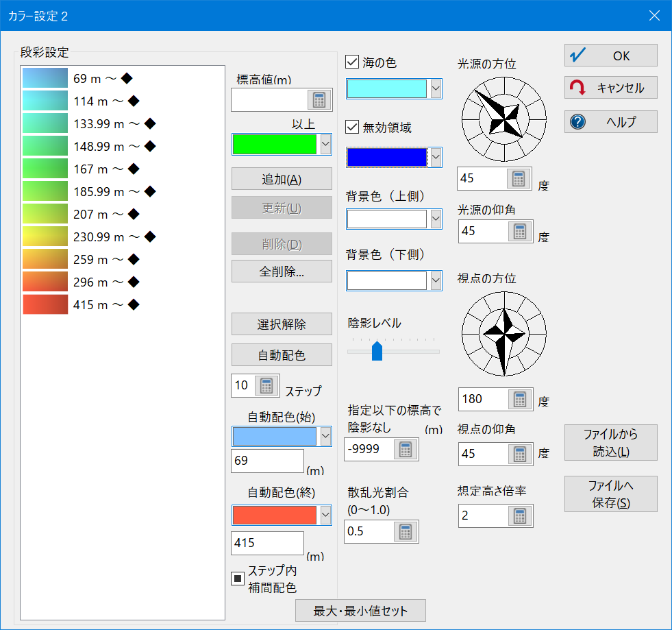This screenshot has height=630, width=672.
Task: Select the 114 m color step
Action: pyautogui.click(x=123, y=101)
